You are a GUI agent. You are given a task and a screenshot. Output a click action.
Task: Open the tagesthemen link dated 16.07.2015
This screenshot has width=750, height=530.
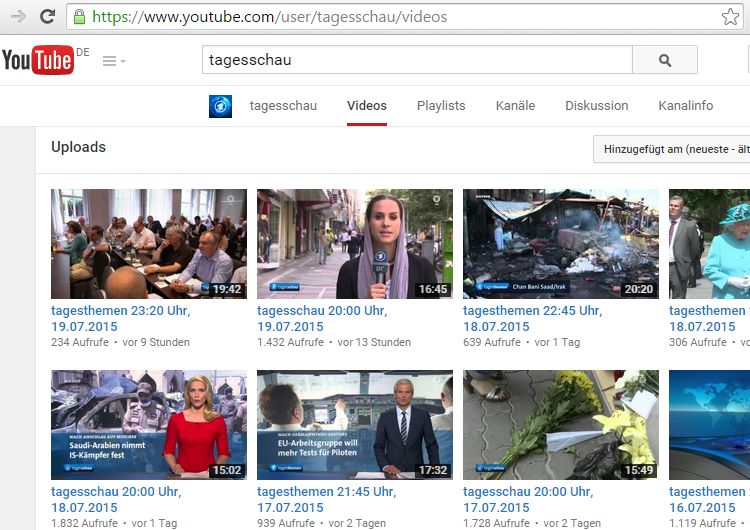(709, 499)
